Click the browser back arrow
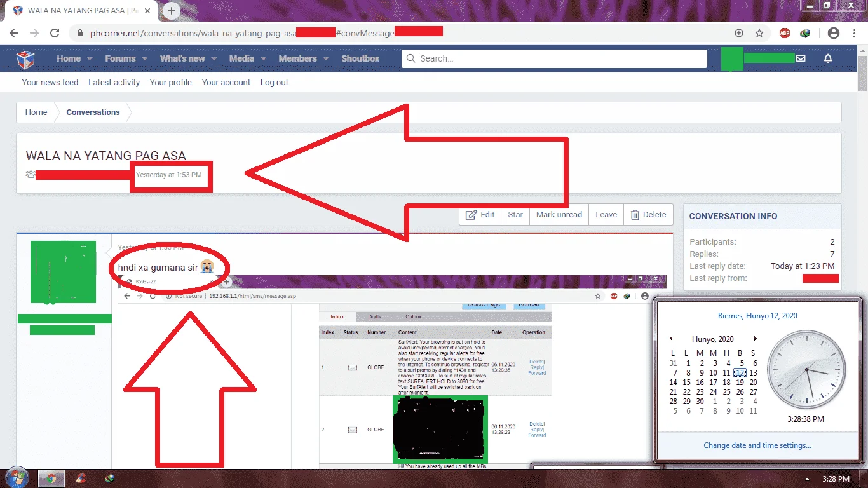This screenshot has width=868, height=488. (x=14, y=33)
